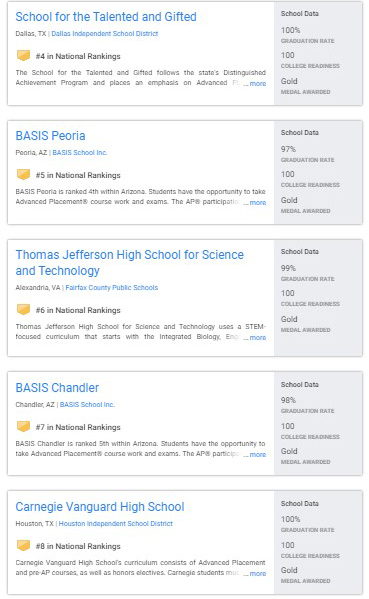Screen dimensions: 369x599
Task: Click gold medal icon beside #7 ranking
Action: (24, 427)
